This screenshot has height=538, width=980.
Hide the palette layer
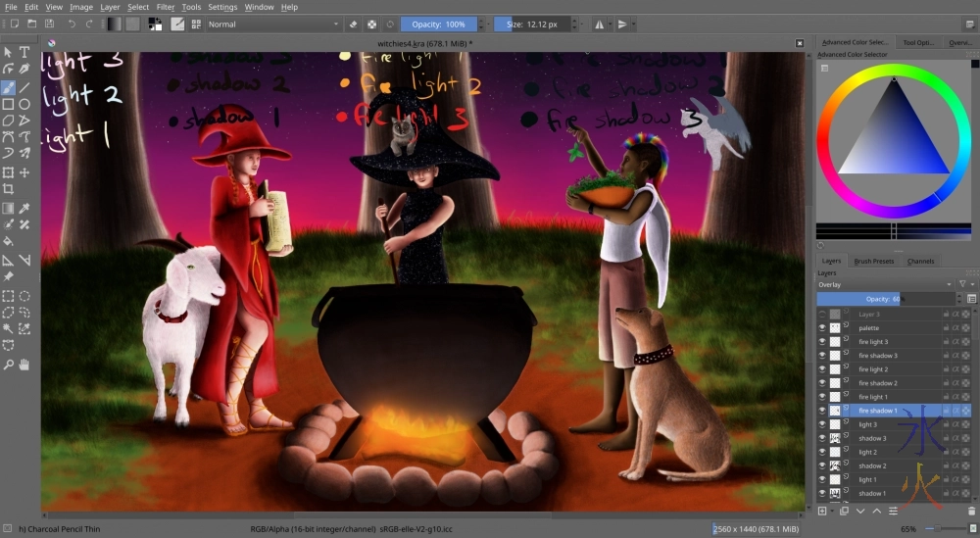pos(822,328)
